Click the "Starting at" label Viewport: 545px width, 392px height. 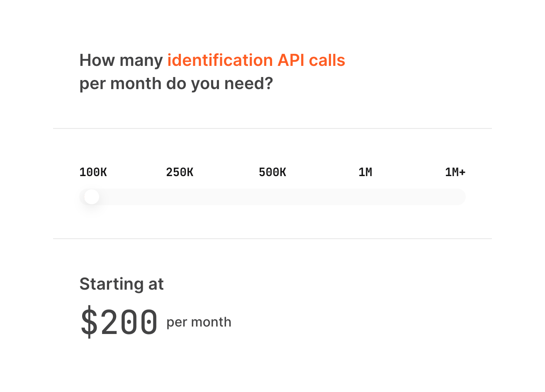point(122,284)
